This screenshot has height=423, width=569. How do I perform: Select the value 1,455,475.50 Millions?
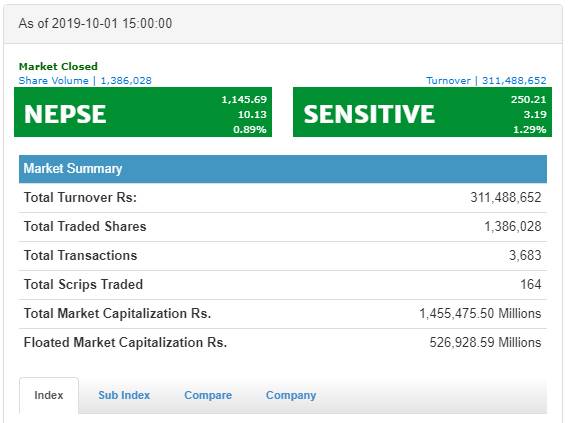[480, 313]
